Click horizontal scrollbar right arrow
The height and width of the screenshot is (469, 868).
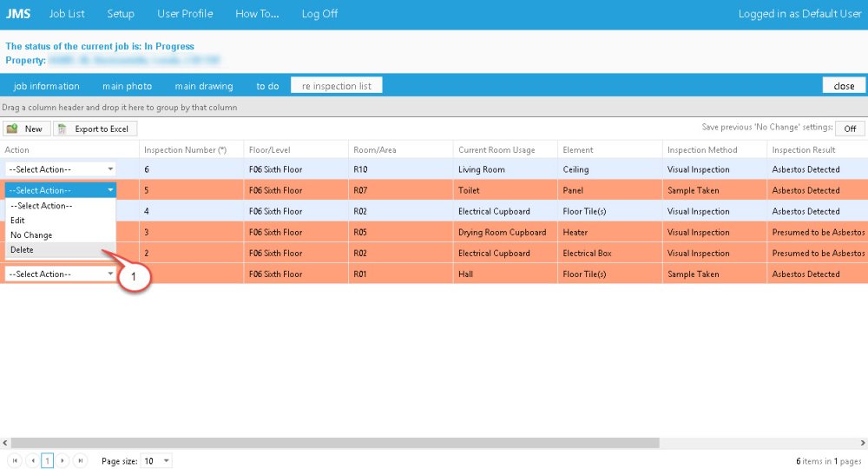click(x=863, y=443)
